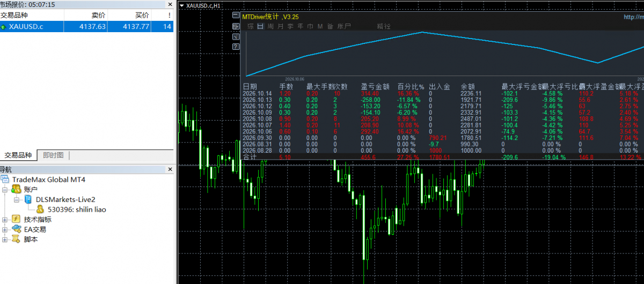Click the 合计 totals row label

click(x=250, y=158)
